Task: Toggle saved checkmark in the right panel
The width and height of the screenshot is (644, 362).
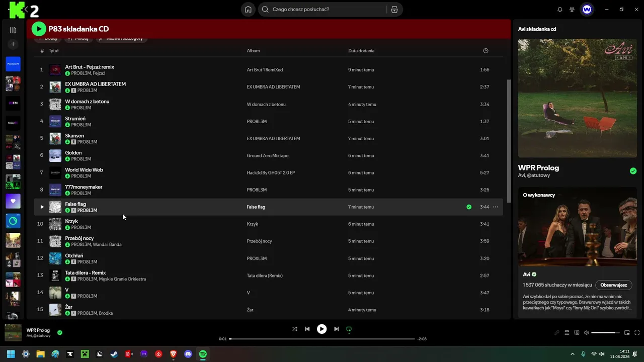Action: point(633,171)
